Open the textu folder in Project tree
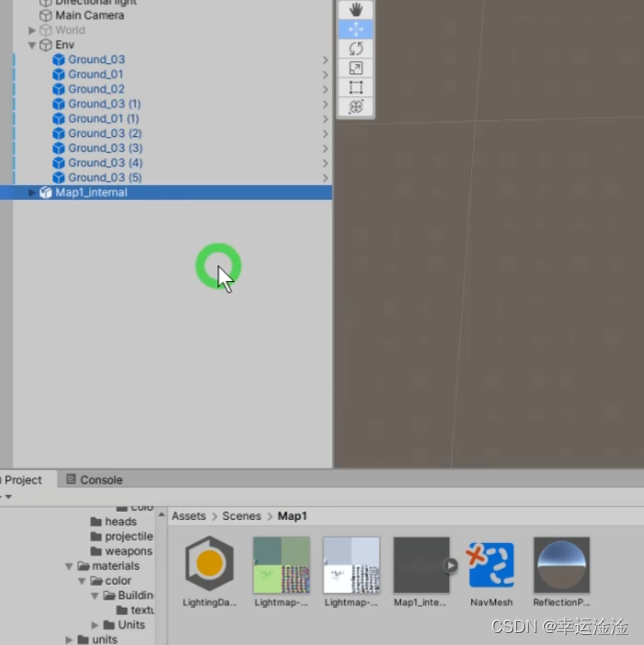Screen dimensions: 644x645 tap(135, 610)
